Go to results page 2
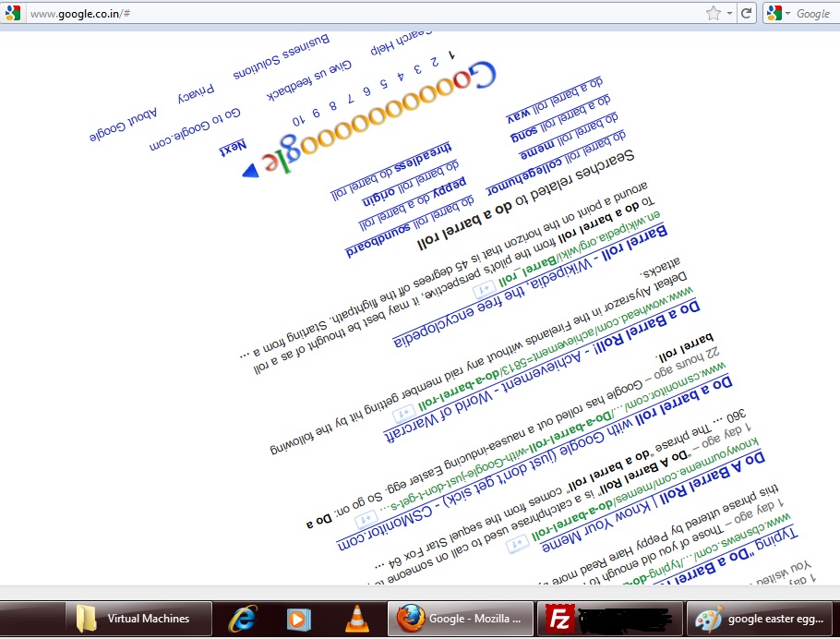This screenshot has height=639, width=840. pos(435,64)
